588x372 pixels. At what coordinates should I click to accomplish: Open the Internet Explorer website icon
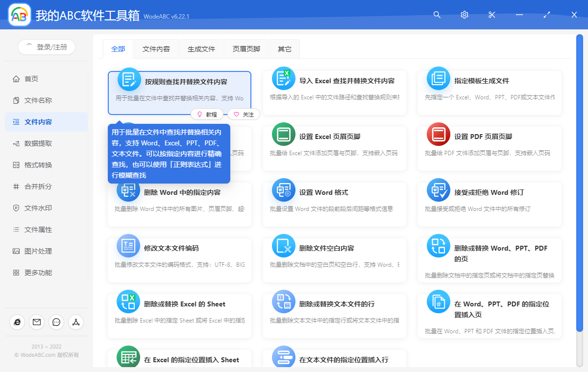point(17,322)
